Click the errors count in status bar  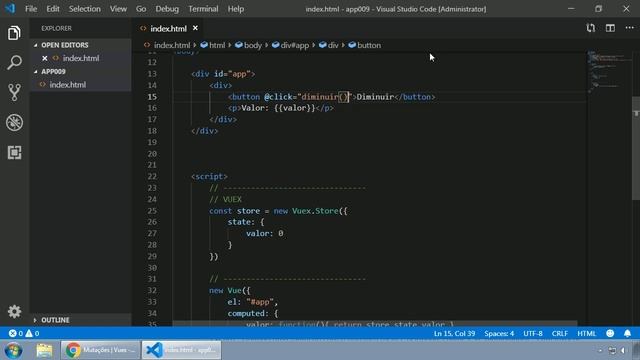16,333
